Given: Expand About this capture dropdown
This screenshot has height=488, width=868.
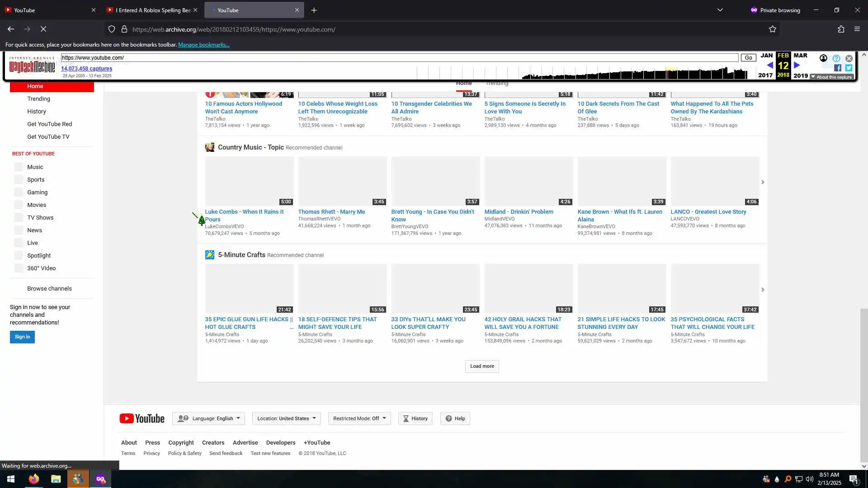Looking at the screenshot, I should (x=832, y=77).
